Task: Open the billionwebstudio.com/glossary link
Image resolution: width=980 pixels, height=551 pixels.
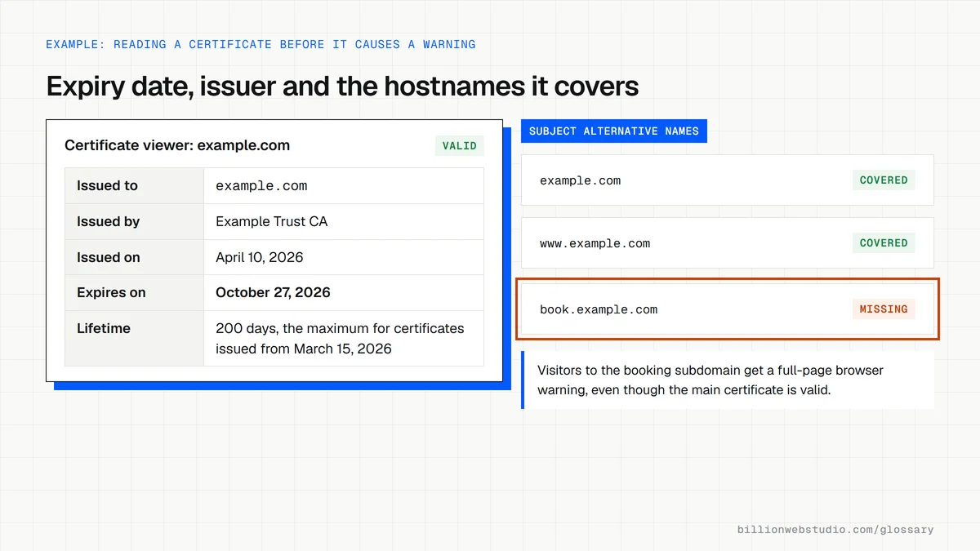Action: click(835, 530)
